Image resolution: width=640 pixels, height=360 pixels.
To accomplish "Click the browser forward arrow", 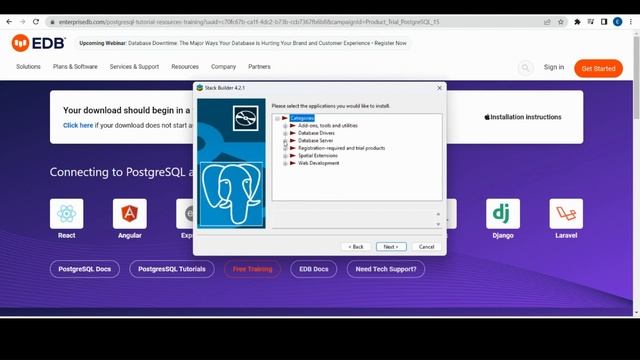I will pyautogui.click(x=22, y=22).
